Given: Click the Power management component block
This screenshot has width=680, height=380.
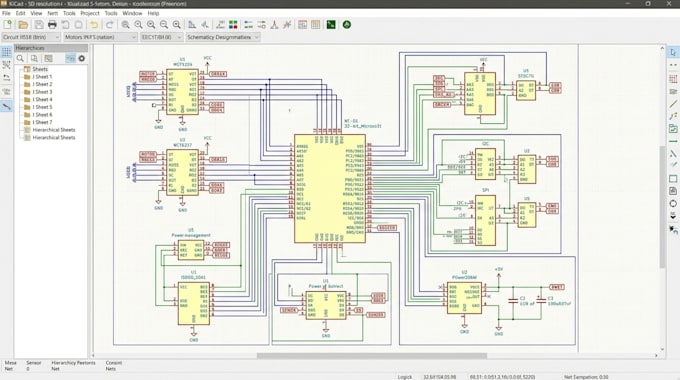Looking at the screenshot, I should click(191, 250).
